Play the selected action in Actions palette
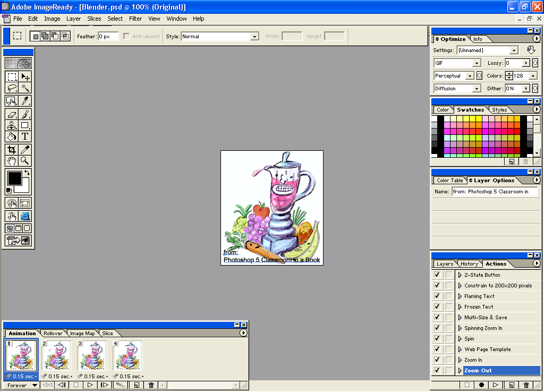Image resolution: width=544 pixels, height=392 pixels. [496, 385]
